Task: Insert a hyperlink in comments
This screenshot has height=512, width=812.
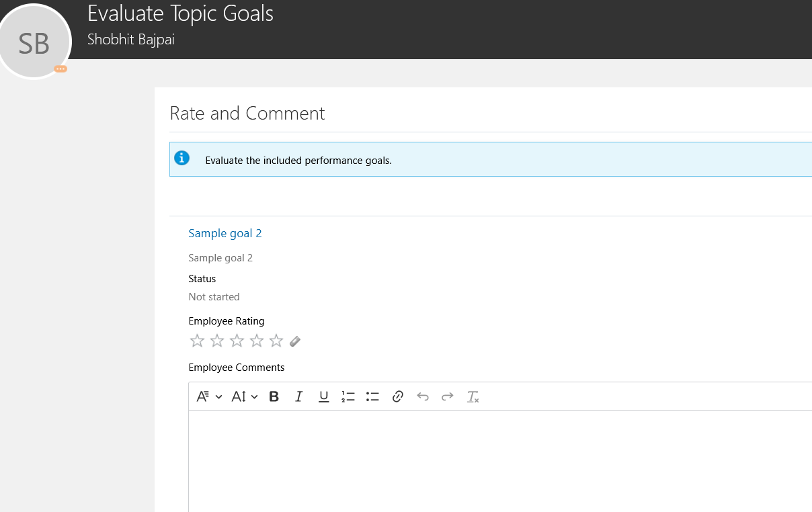Action: click(398, 396)
